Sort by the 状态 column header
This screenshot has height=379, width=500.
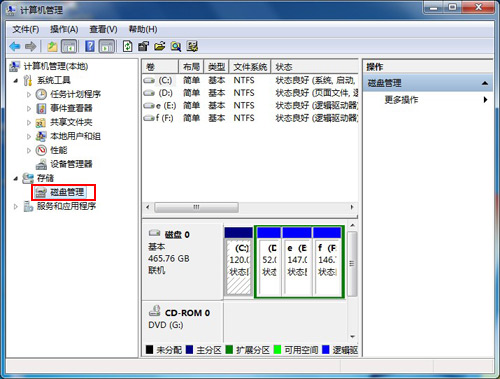pyautogui.click(x=315, y=67)
